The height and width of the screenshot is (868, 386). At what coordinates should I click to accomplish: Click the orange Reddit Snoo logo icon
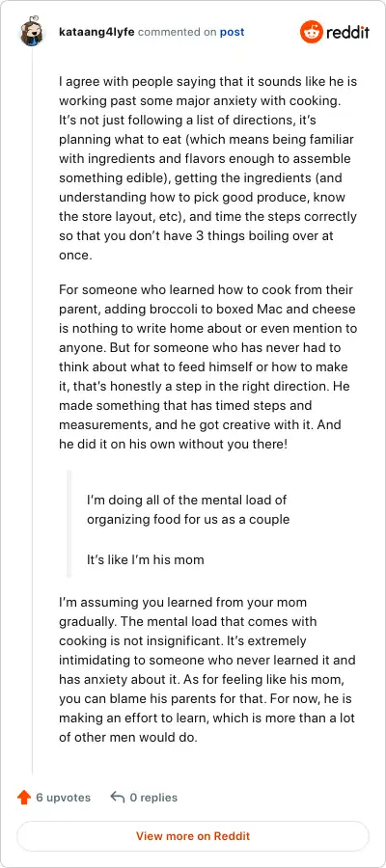point(311,32)
